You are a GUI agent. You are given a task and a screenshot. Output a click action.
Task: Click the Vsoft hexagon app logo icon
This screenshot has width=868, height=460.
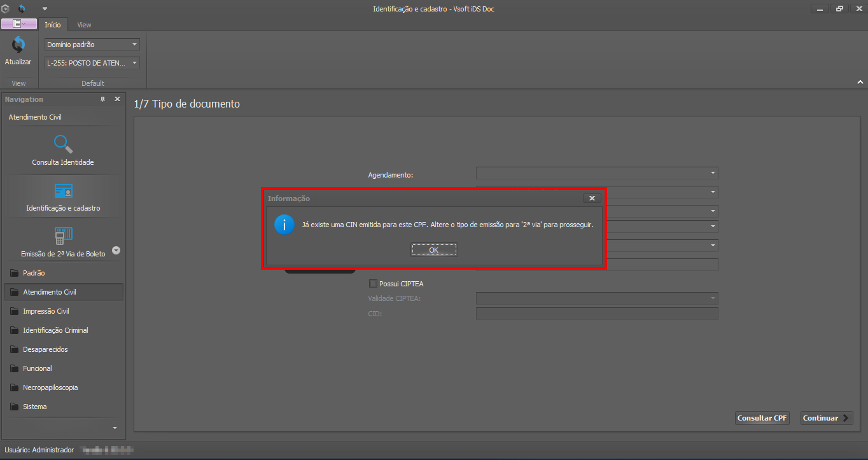click(x=6, y=8)
